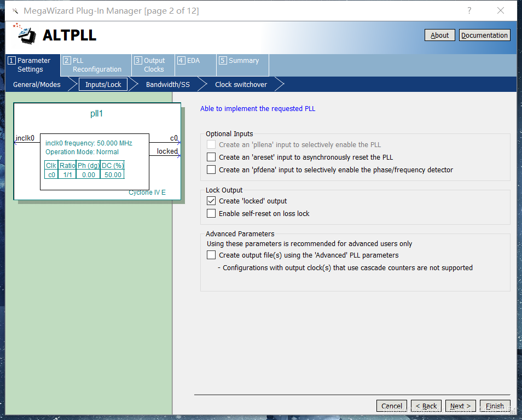The width and height of the screenshot is (522, 420).
Task: Select the Inputs/Lock sub-page
Action: [103, 85]
